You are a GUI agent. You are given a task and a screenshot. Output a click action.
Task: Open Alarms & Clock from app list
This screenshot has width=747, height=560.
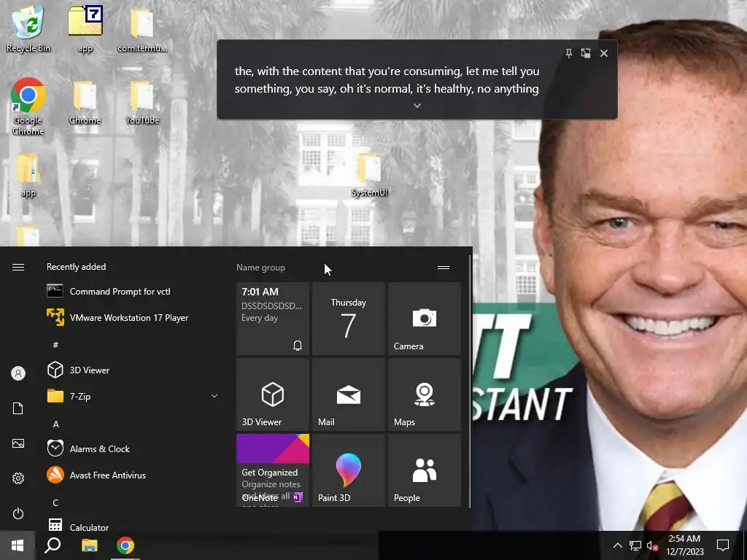point(133,449)
